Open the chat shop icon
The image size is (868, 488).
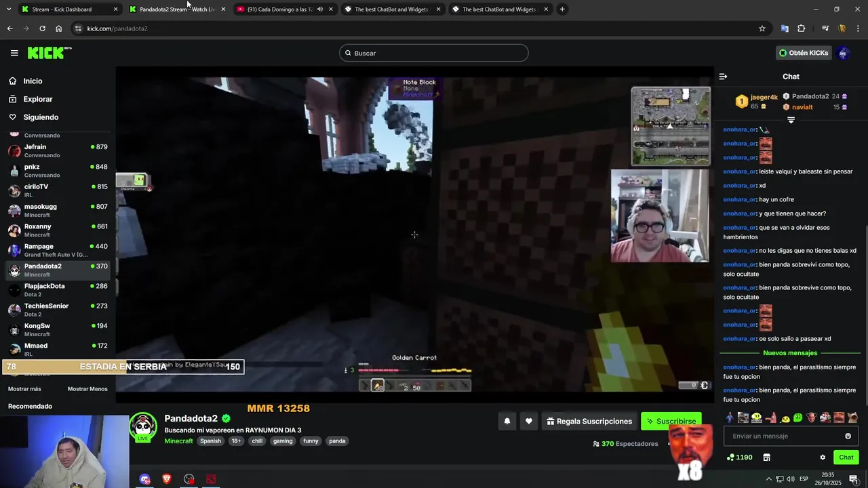pos(766,457)
